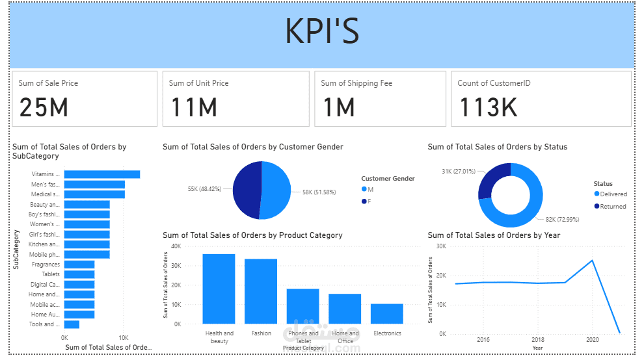Viewport: 644px width, 362px height.
Task: Click the 55K (48.42%) data label
Action: point(204,188)
